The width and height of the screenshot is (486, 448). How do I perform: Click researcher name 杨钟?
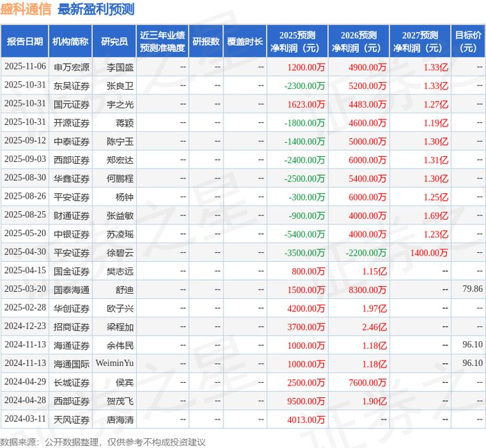tap(124, 197)
